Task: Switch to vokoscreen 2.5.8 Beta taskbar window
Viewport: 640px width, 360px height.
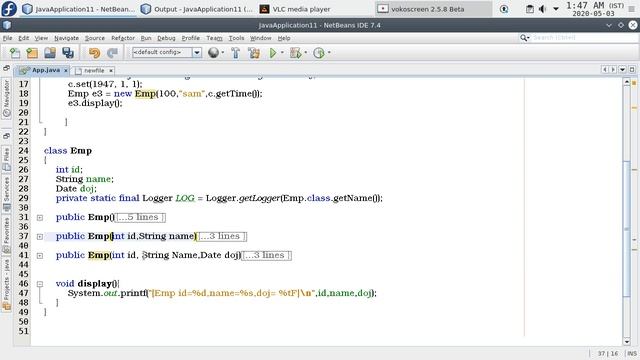Action: coord(433,9)
